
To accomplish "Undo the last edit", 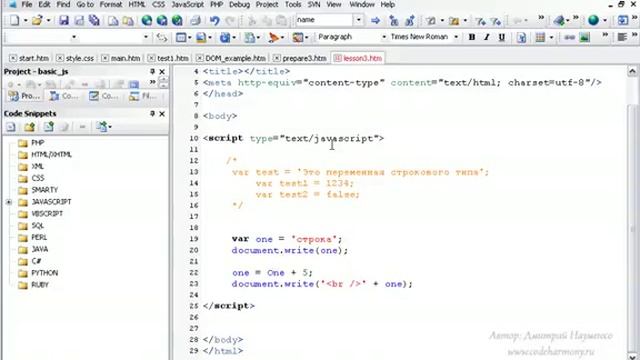I will [x=214, y=20].
